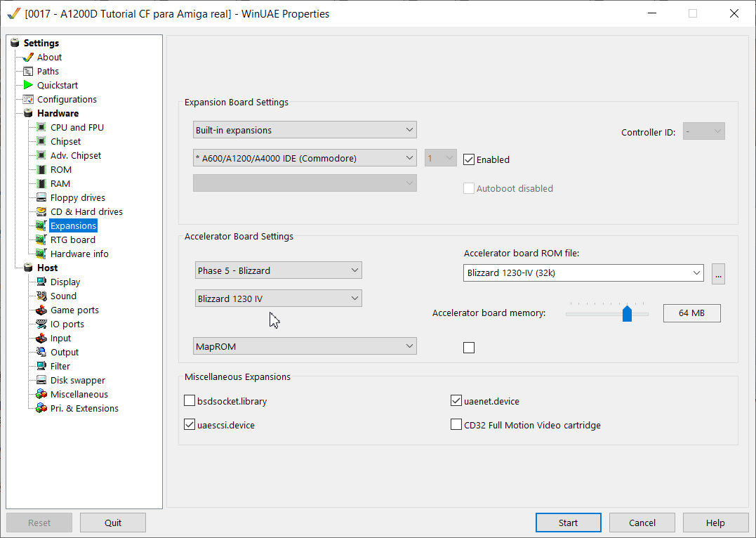Click the CPU and FPU chip icon
The height and width of the screenshot is (538, 756).
(x=41, y=127)
